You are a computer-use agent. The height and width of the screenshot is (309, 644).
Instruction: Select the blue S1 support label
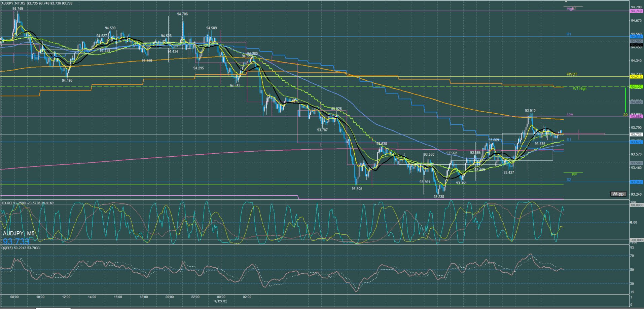(569, 140)
